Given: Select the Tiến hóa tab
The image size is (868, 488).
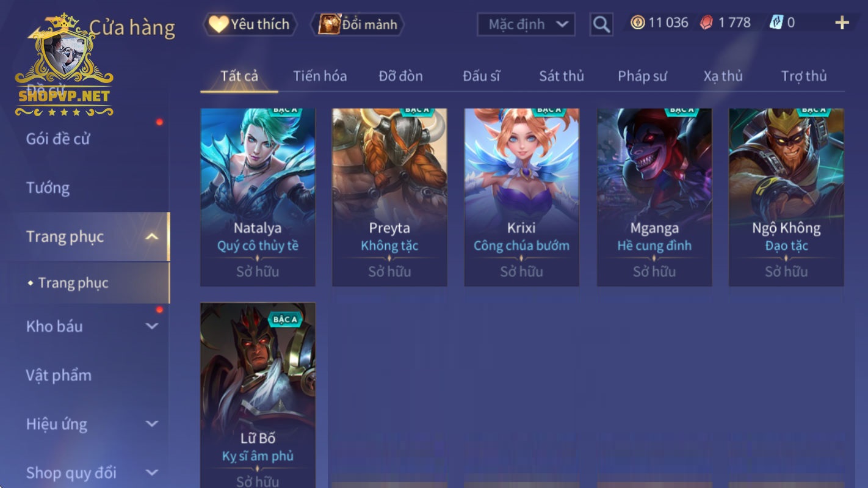Looking at the screenshot, I should pyautogui.click(x=320, y=76).
